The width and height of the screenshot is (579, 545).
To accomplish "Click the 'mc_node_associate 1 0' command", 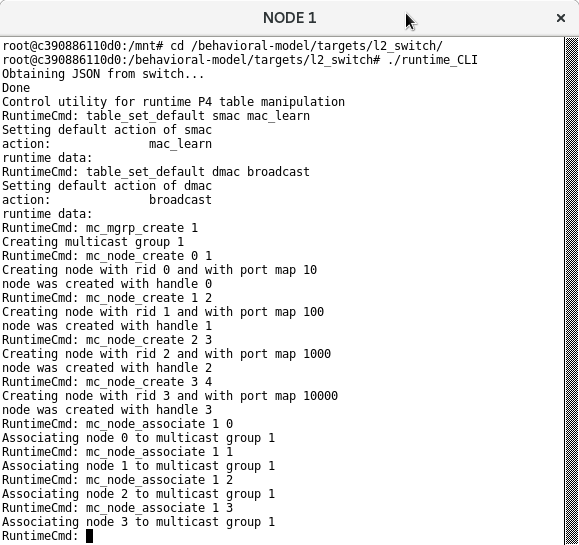I will coord(160,424).
